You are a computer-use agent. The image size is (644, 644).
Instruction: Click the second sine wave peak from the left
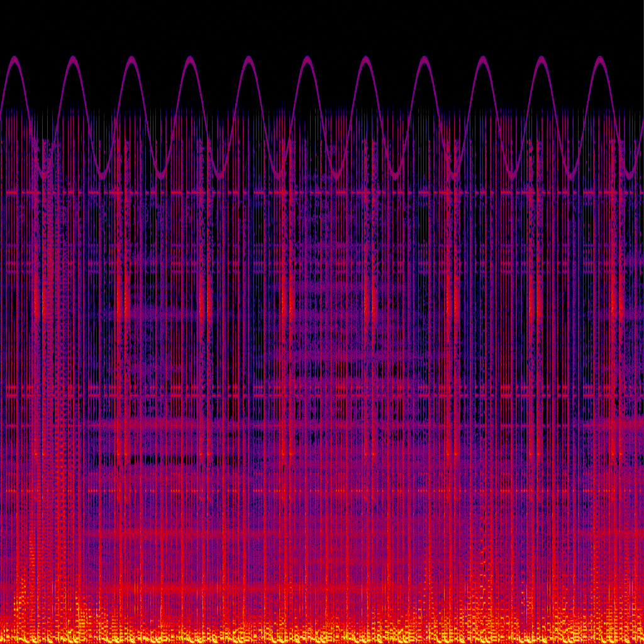[73, 59]
